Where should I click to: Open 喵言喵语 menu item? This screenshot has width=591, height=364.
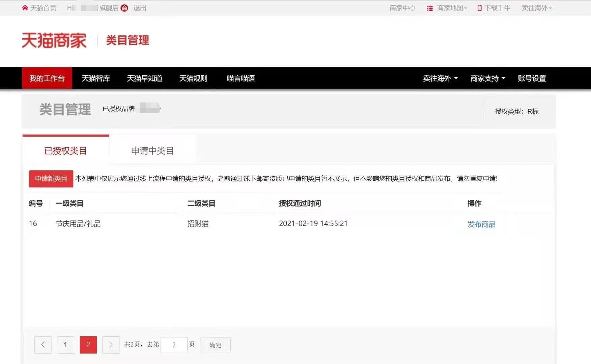241,78
